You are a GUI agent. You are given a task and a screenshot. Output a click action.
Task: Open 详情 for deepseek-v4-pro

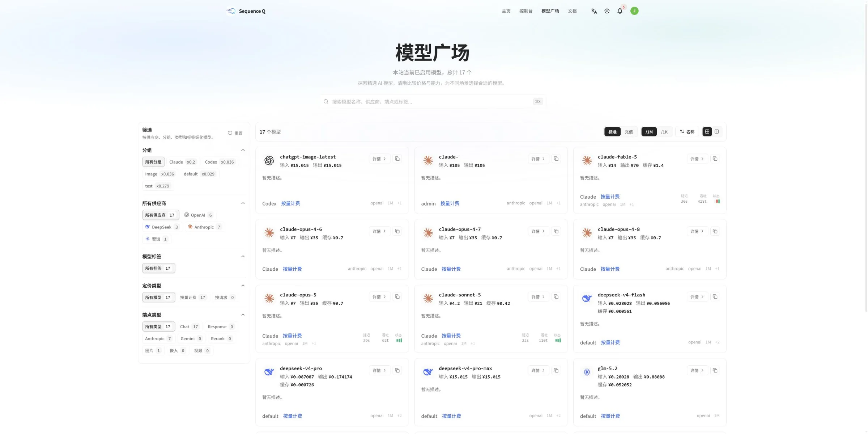click(x=379, y=371)
